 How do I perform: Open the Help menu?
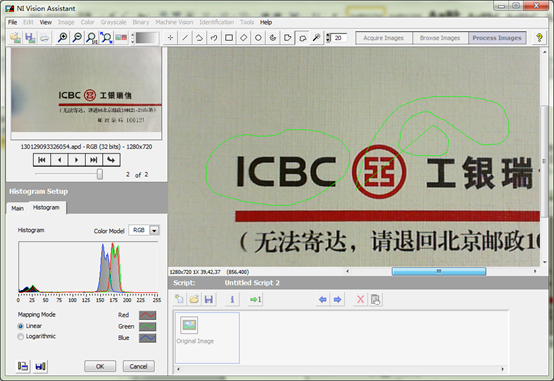[266, 22]
